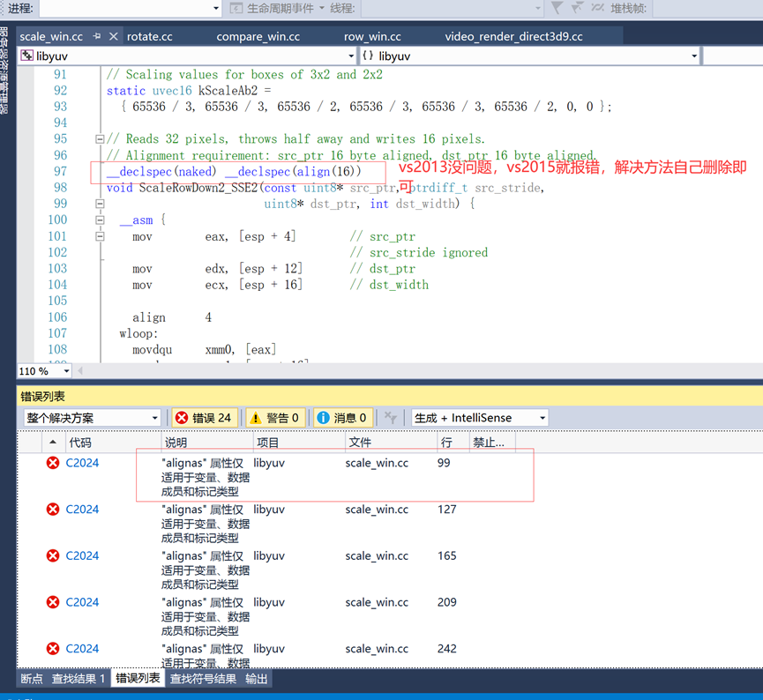Click the horizontal scrollbar left arrow
This screenshot has width=763, height=700.
point(80,371)
